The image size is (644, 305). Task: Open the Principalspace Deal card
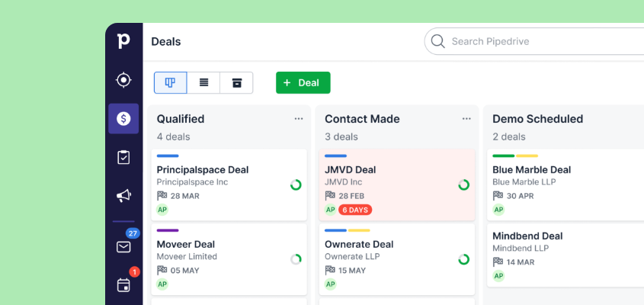point(229,185)
